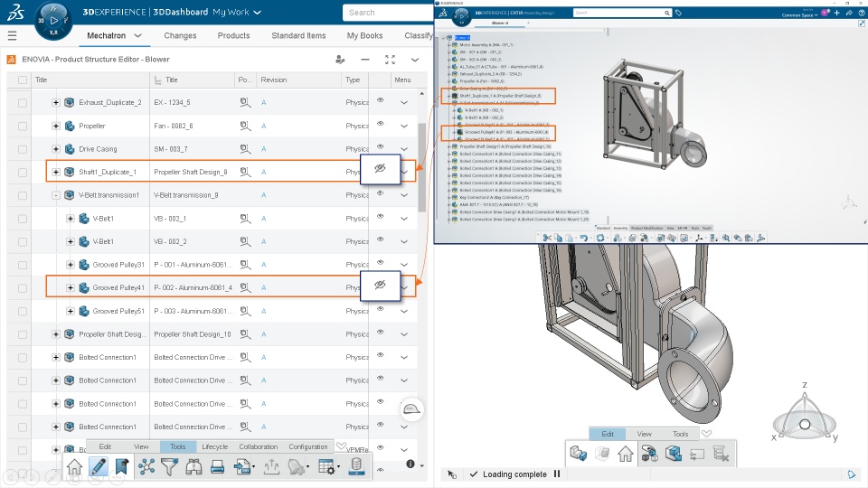
Task: Open the Mechatron tab dropdown chevron
Action: point(137,35)
